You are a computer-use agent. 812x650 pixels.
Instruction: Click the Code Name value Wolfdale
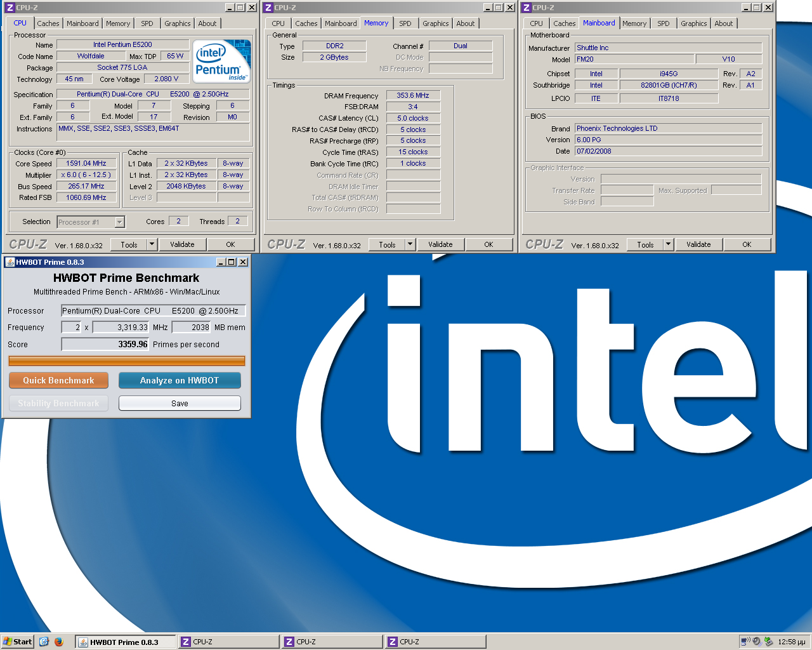point(91,56)
